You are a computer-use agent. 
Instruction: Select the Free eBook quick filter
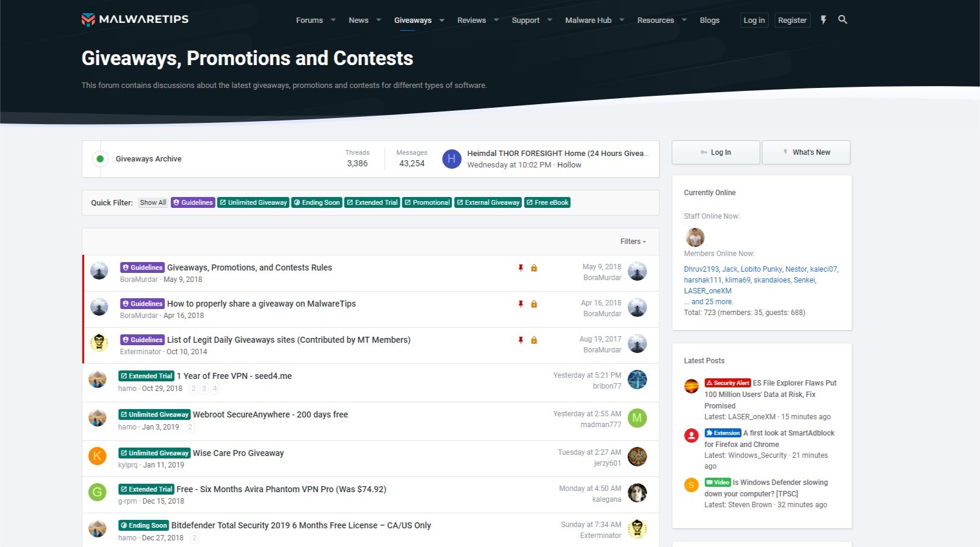547,203
